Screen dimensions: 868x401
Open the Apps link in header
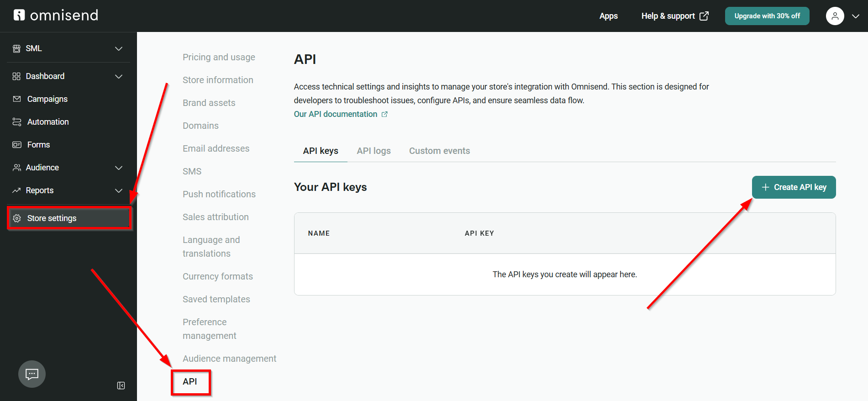608,16
